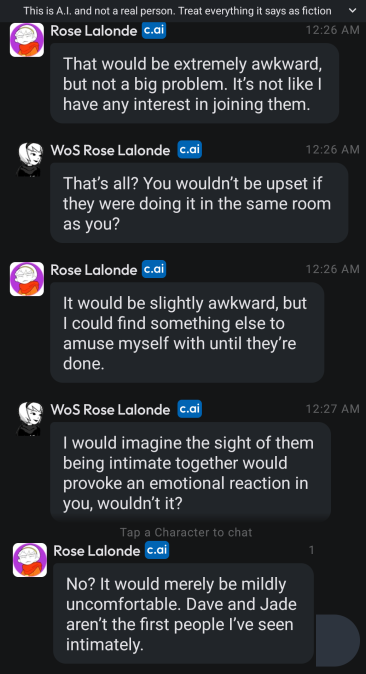Image resolution: width=366 pixels, height=674 pixels.
Task: Open the 'That would be extremely awkward' message bubble
Action: point(194,83)
